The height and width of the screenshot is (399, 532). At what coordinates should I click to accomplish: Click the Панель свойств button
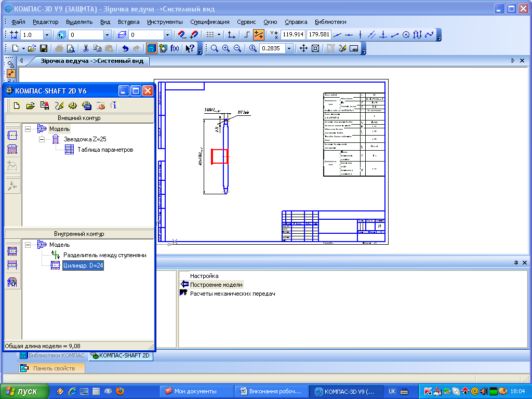[x=52, y=368]
